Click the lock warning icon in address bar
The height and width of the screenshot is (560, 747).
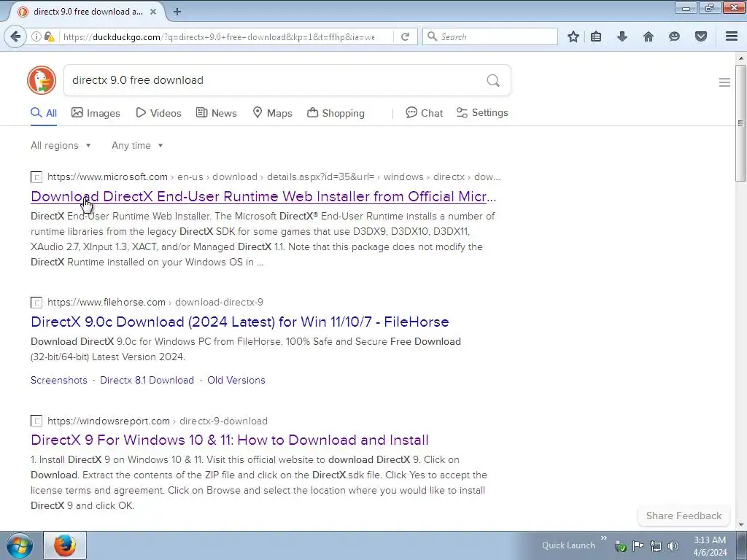(x=49, y=36)
